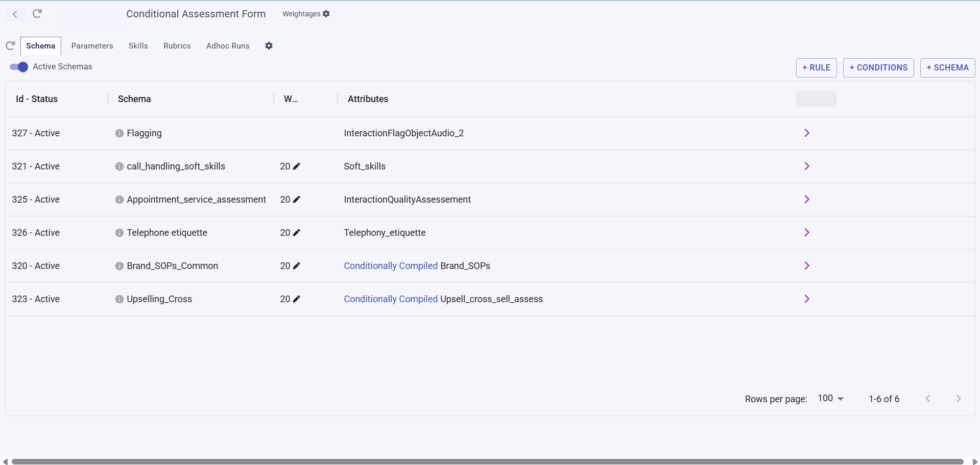Sort by the Id - Status column header

[x=37, y=99]
